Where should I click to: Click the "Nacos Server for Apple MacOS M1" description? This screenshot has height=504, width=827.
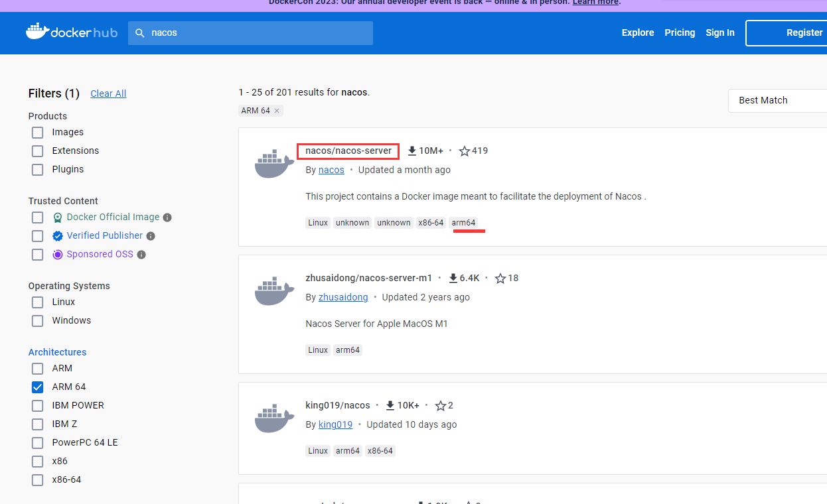[377, 324]
